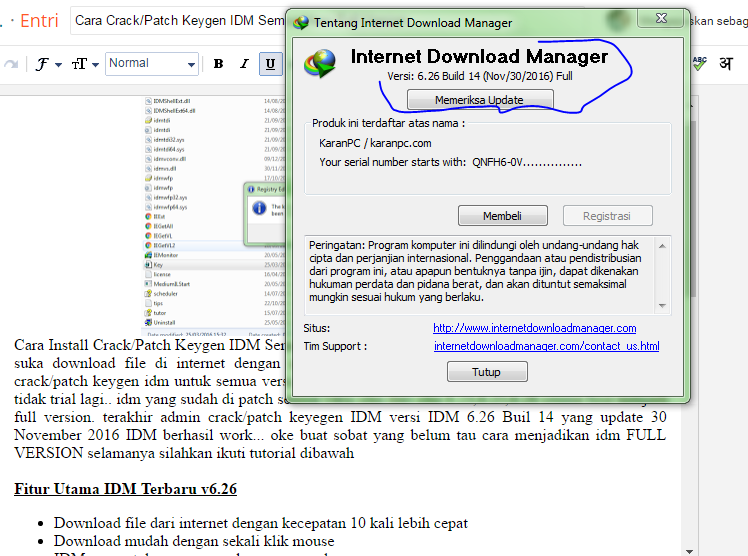Close the Tentang Internet Download Manager window
This screenshot has height=556, width=748.
tap(661, 18)
